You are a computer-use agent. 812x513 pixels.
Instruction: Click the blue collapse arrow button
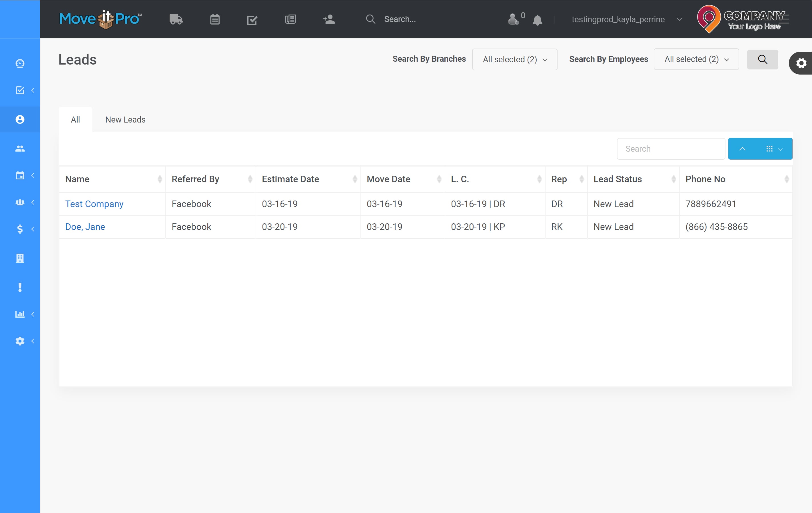(x=742, y=149)
